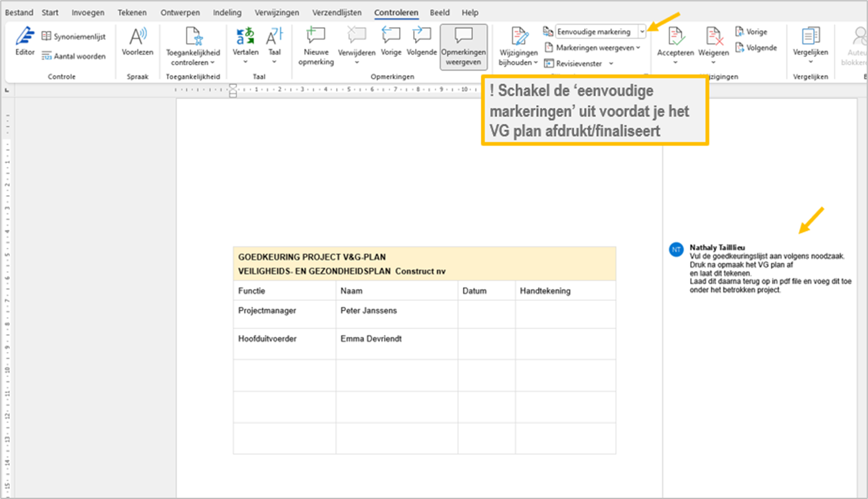Click Weigeren change icon
The image size is (868, 499).
[x=713, y=36]
